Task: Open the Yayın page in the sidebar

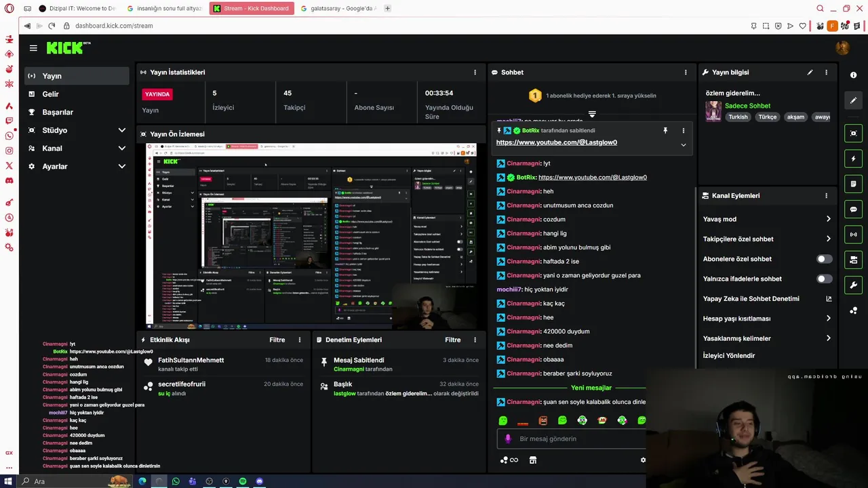Action: point(77,76)
